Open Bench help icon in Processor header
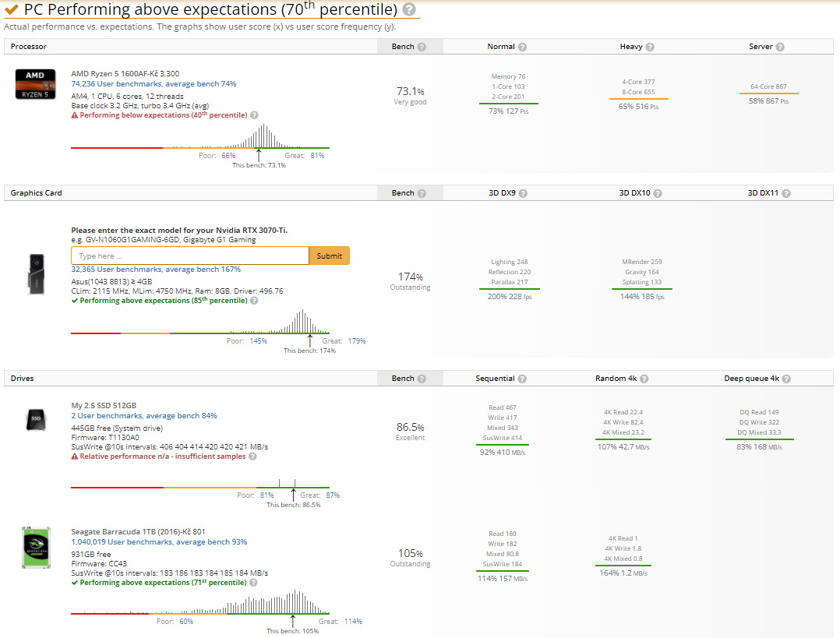840x638 pixels. [422, 48]
